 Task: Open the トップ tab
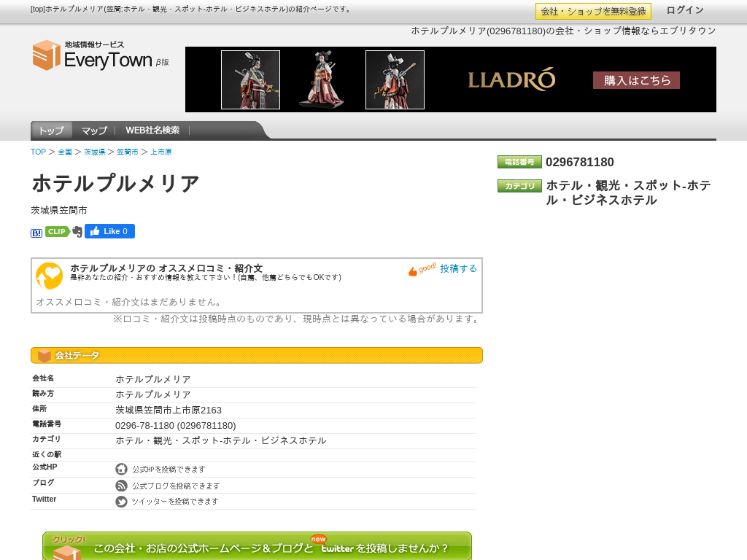52,131
